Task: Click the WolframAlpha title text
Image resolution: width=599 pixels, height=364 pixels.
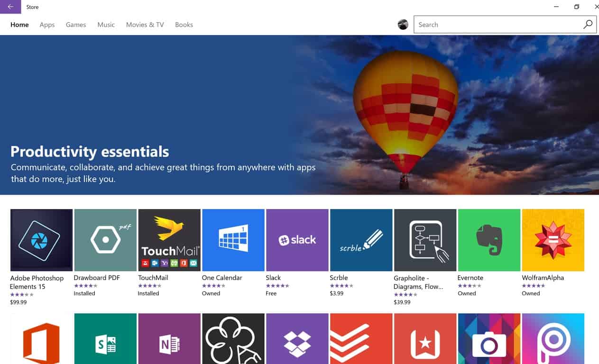Action: pos(543,278)
